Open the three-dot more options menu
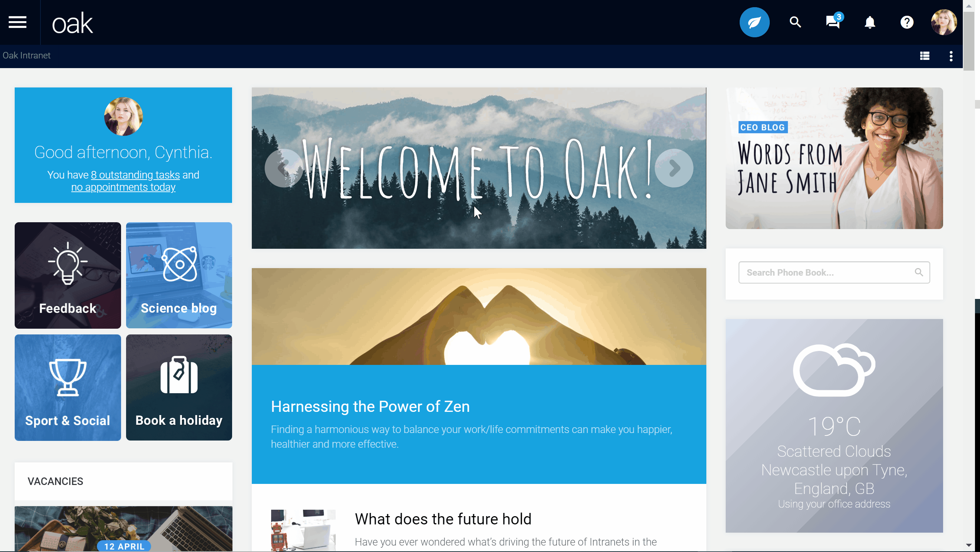The image size is (980, 552). [x=951, y=56]
